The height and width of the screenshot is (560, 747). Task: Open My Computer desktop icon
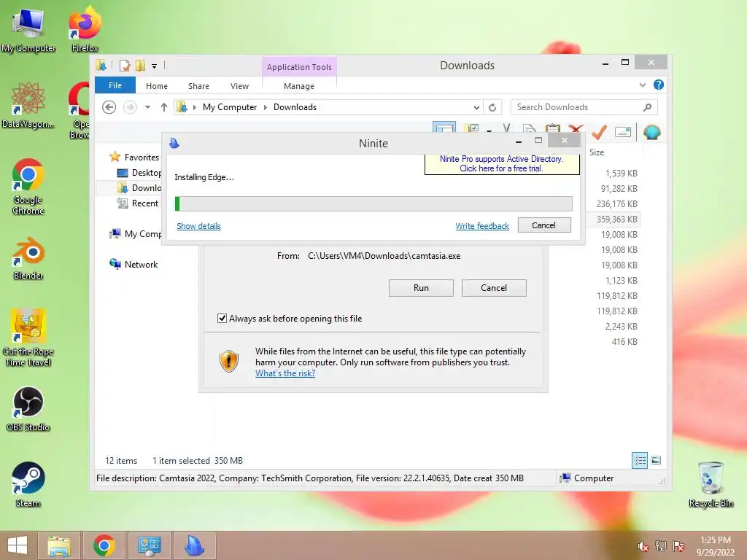point(28,29)
